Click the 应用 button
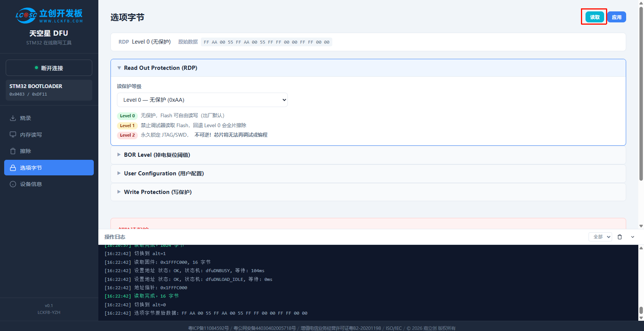The height and width of the screenshot is (331, 644). pyautogui.click(x=617, y=17)
